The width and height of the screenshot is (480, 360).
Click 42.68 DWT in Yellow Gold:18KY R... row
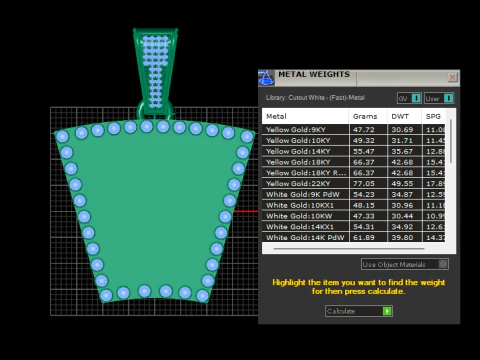pyautogui.click(x=402, y=173)
